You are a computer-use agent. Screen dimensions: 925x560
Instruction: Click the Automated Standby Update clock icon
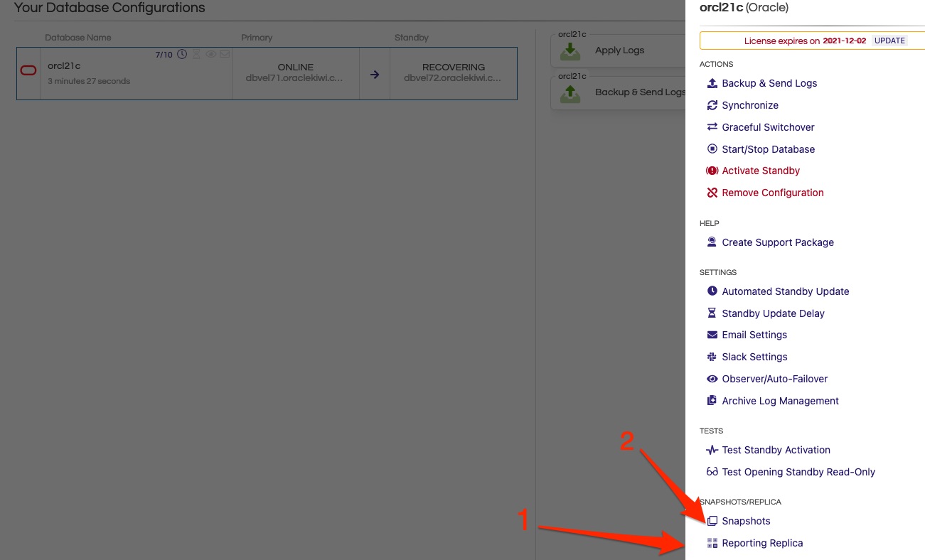click(712, 291)
